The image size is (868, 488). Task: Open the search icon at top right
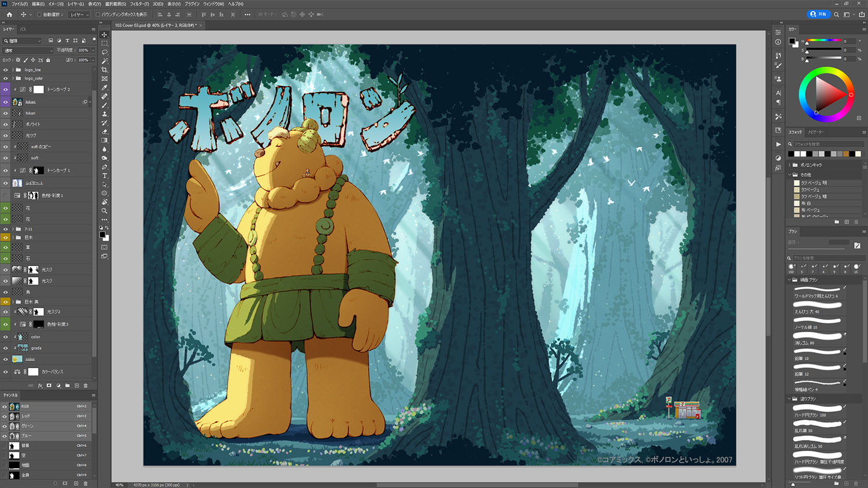pos(836,14)
